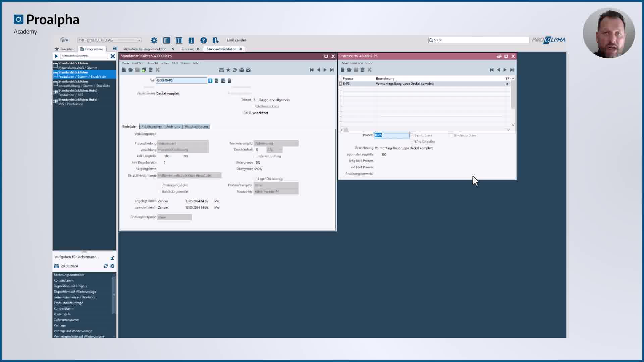644x362 pixels.
Task: Click the info icon in the top toolbar
Action: tap(191, 40)
